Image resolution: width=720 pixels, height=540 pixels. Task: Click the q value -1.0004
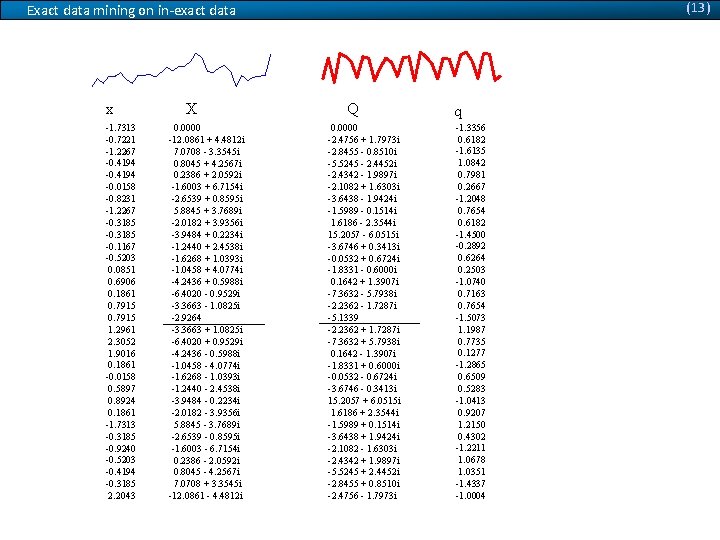(x=470, y=496)
